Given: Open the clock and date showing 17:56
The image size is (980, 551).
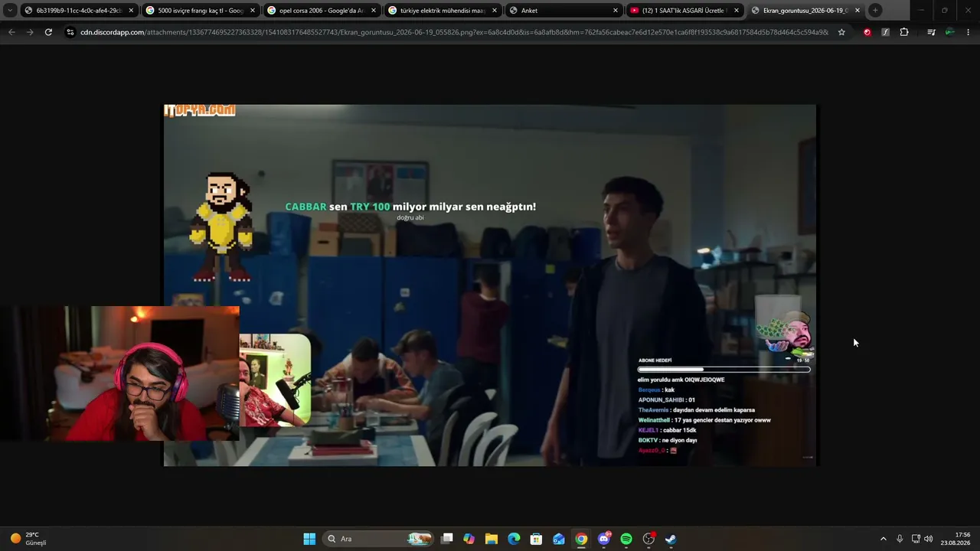Looking at the screenshot, I should coord(957,539).
